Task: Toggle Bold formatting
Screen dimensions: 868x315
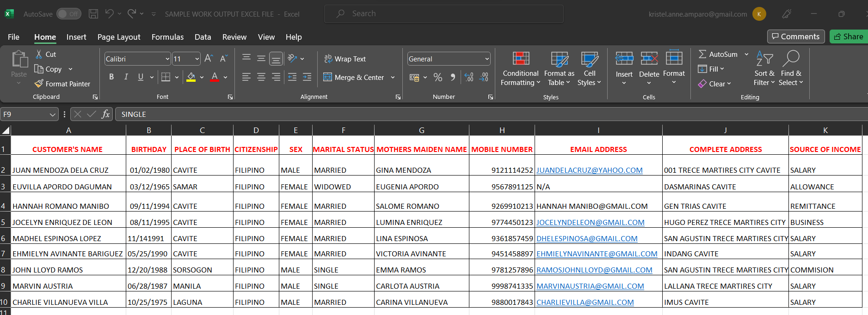Action: (x=111, y=77)
